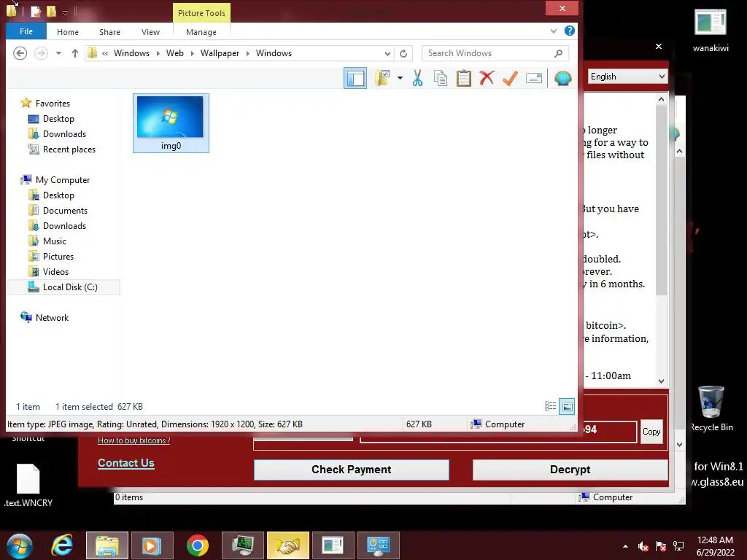The width and height of the screenshot is (747, 560).
Task: Open Google Chrome from taskbar
Action: (198, 545)
